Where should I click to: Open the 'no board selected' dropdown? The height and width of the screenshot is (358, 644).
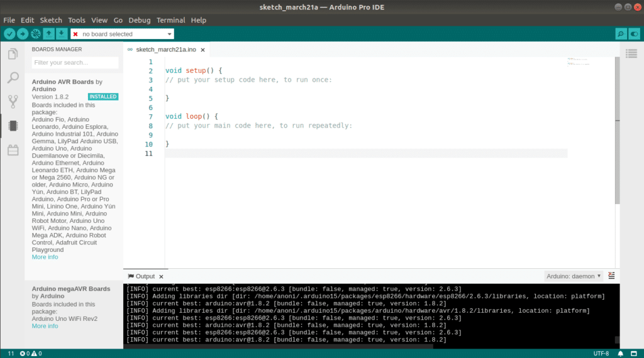coord(122,34)
